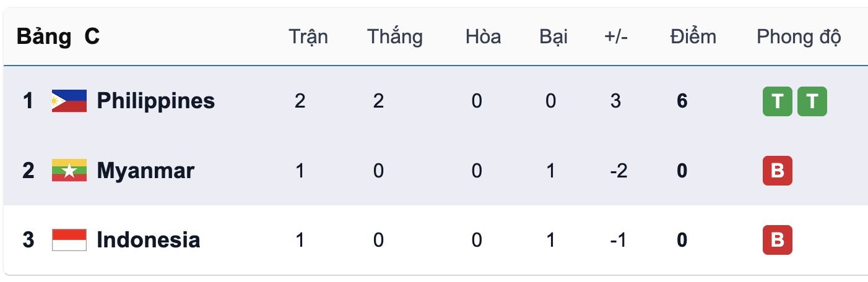Click the Philippines flag icon
The height and width of the screenshot is (282, 868).
[x=69, y=101]
